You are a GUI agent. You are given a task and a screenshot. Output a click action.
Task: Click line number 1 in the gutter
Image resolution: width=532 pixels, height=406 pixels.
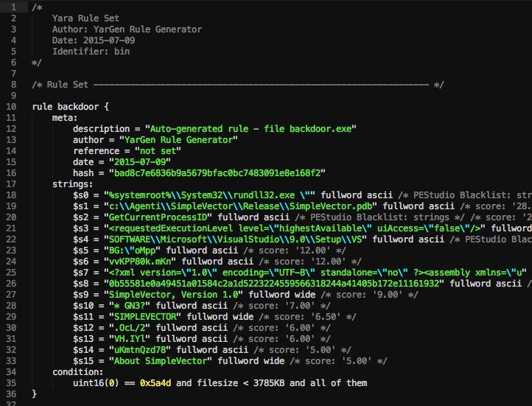coord(13,7)
